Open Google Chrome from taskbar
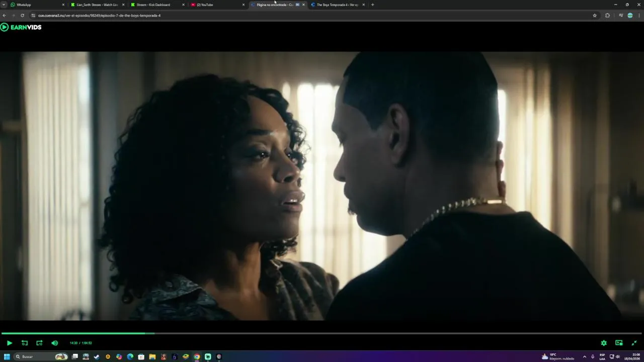The height and width of the screenshot is (362, 644). pos(197,356)
